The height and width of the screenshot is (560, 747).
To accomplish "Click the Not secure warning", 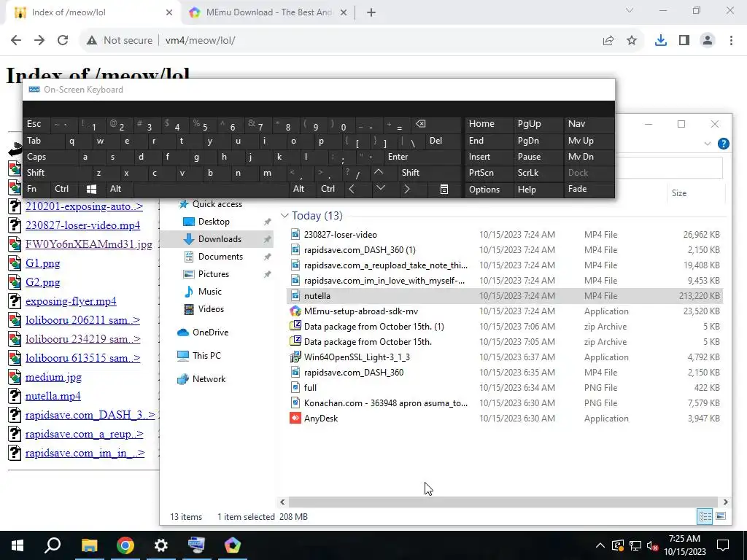I will [x=120, y=41].
